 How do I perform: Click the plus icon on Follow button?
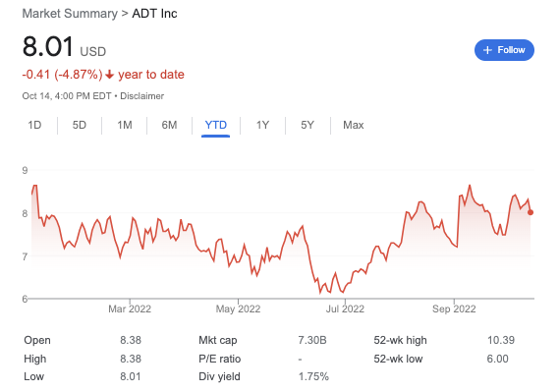(487, 50)
